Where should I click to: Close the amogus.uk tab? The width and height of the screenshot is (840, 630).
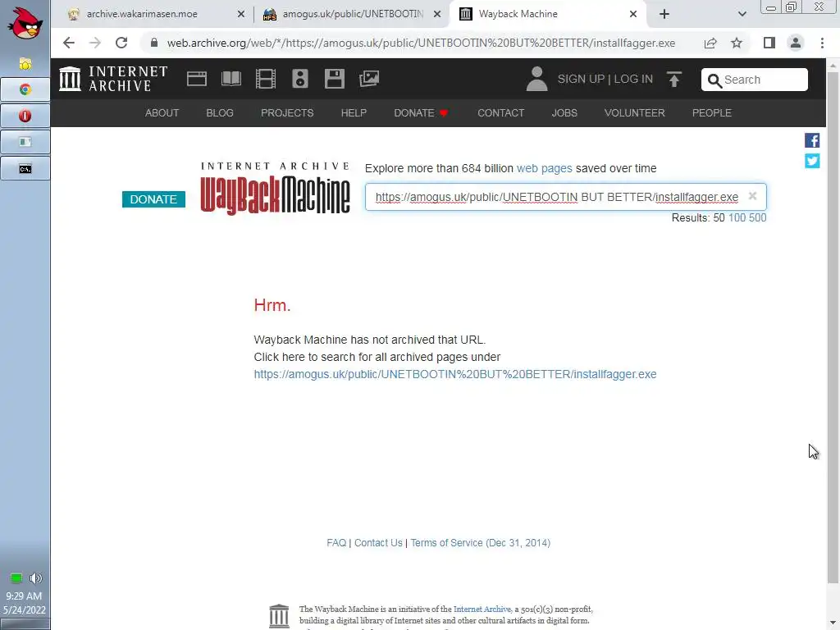(437, 14)
